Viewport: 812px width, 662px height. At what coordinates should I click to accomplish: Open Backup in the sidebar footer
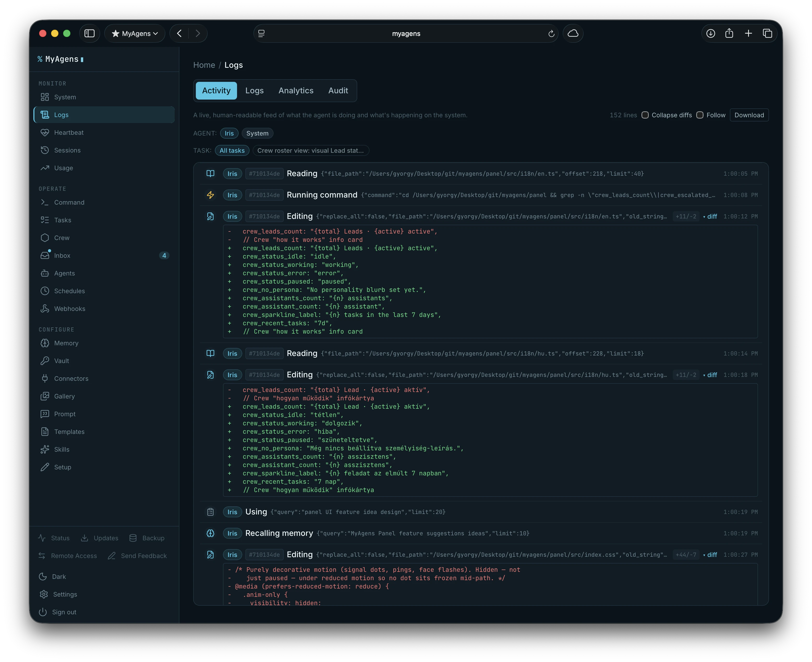click(x=147, y=538)
